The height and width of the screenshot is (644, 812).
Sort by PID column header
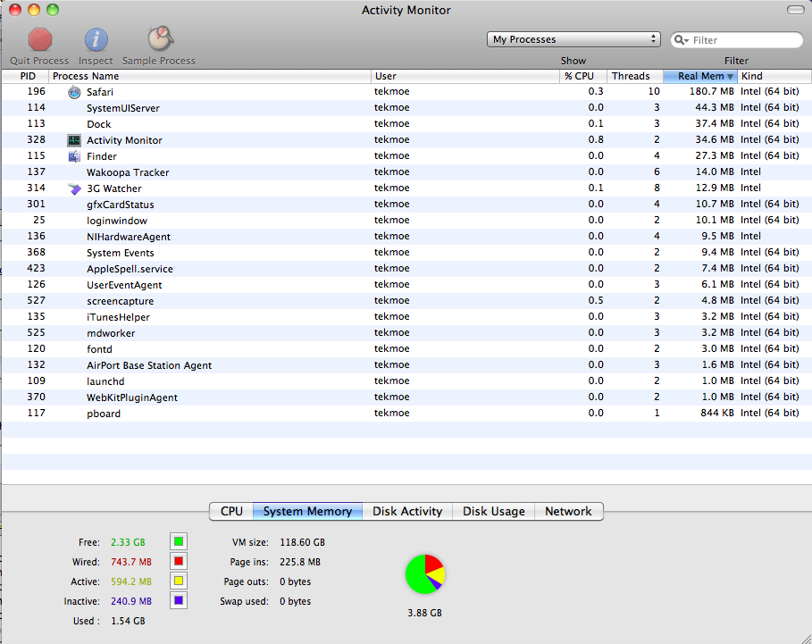(x=26, y=76)
